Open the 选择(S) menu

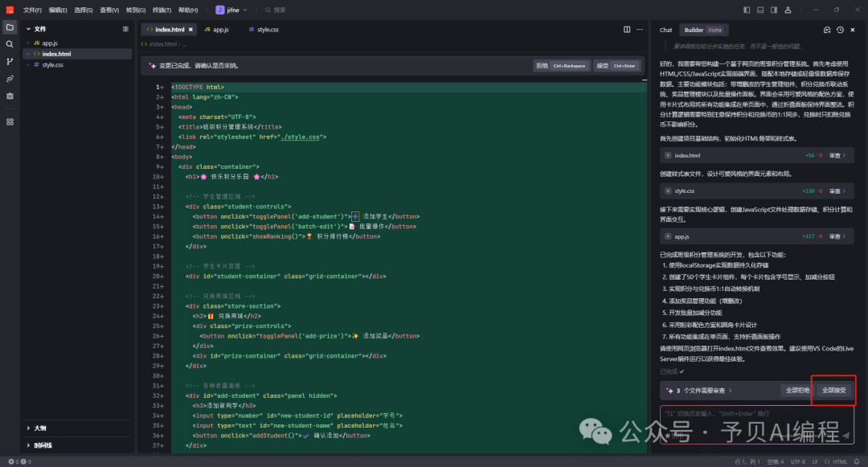84,10
